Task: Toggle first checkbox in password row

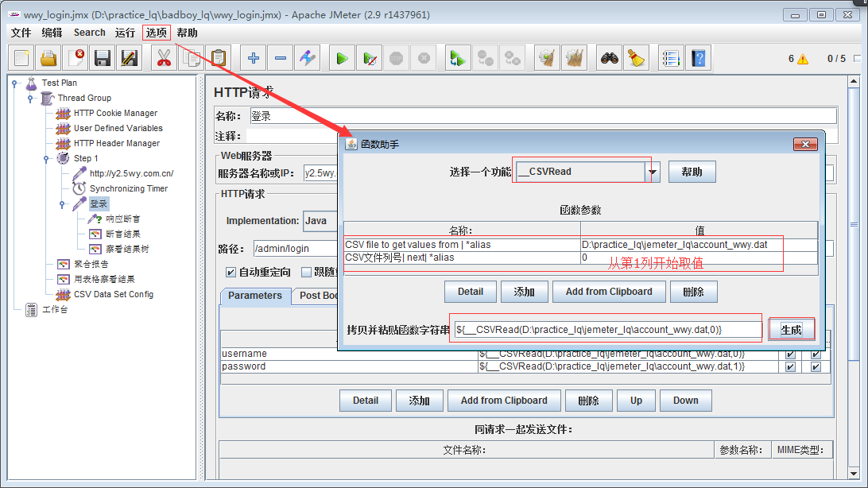Action: (x=790, y=366)
